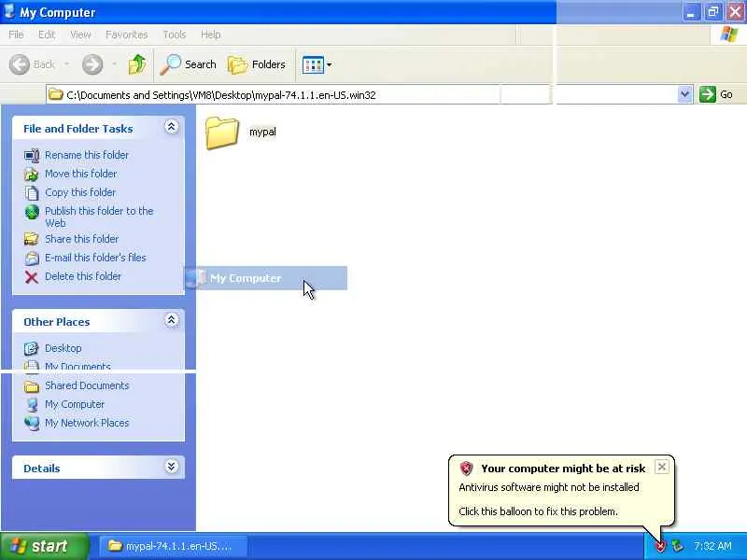Click the File and Folder Tasks heading
The image size is (747, 560).
coord(78,129)
